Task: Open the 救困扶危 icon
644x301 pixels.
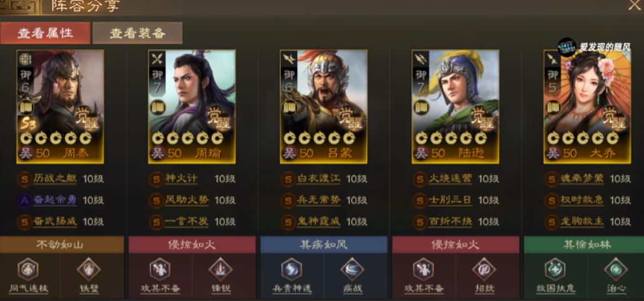Action: coord(555,269)
